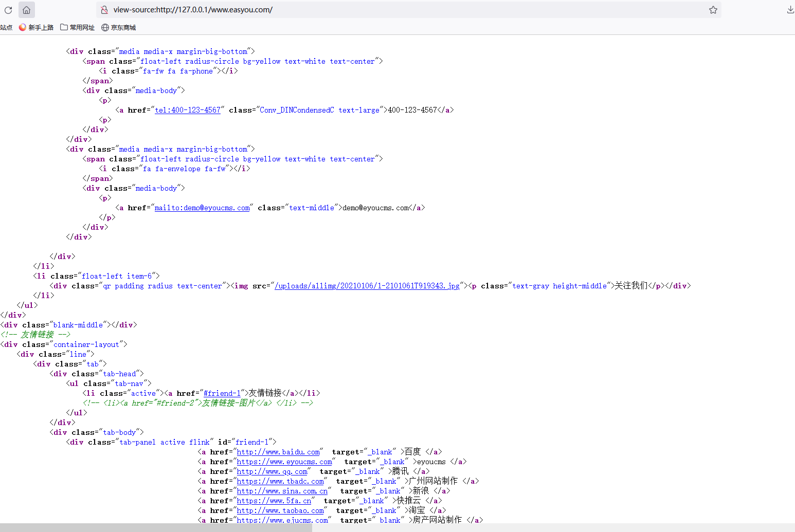Open the 京东商城 bookmark
The width and height of the screenshot is (795, 532).
pos(119,28)
